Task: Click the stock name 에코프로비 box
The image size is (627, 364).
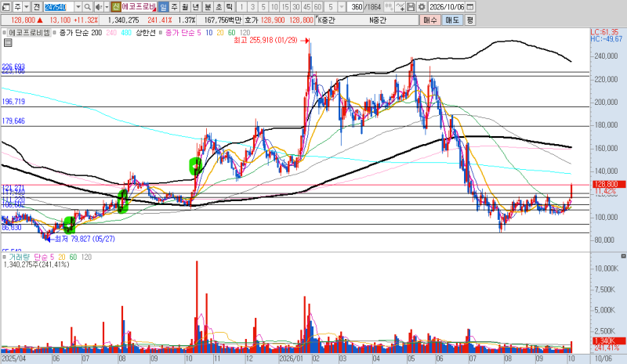Action: coord(140,7)
